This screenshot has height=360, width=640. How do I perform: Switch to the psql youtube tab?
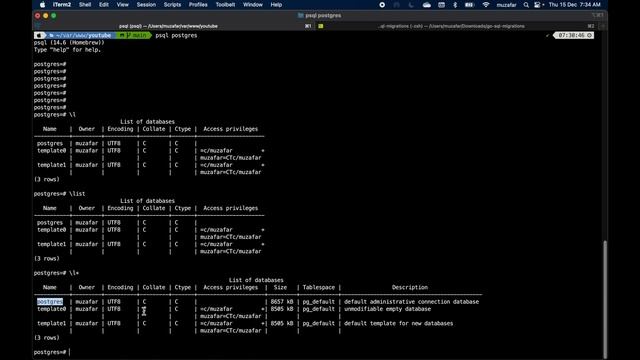168,26
